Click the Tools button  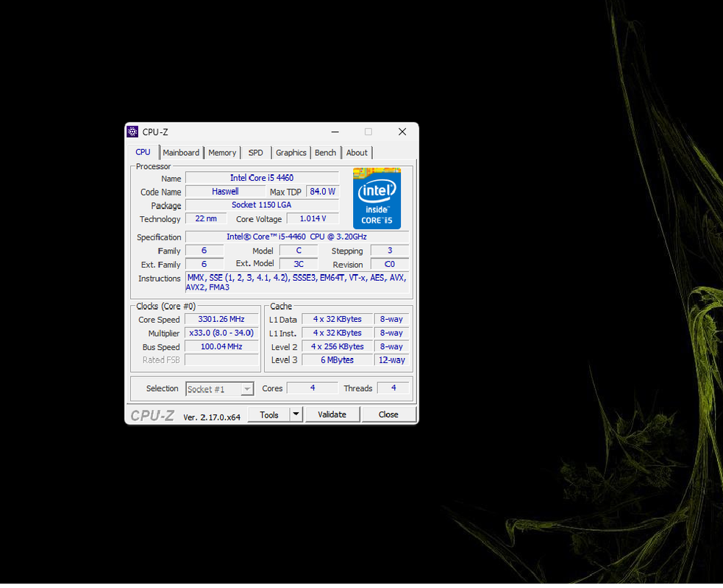tap(268, 415)
